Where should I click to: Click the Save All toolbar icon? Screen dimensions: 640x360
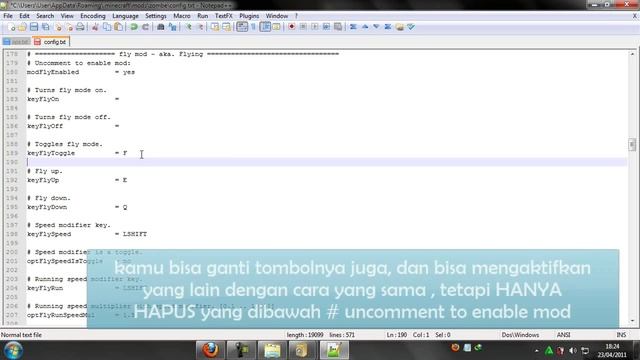(46, 27)
